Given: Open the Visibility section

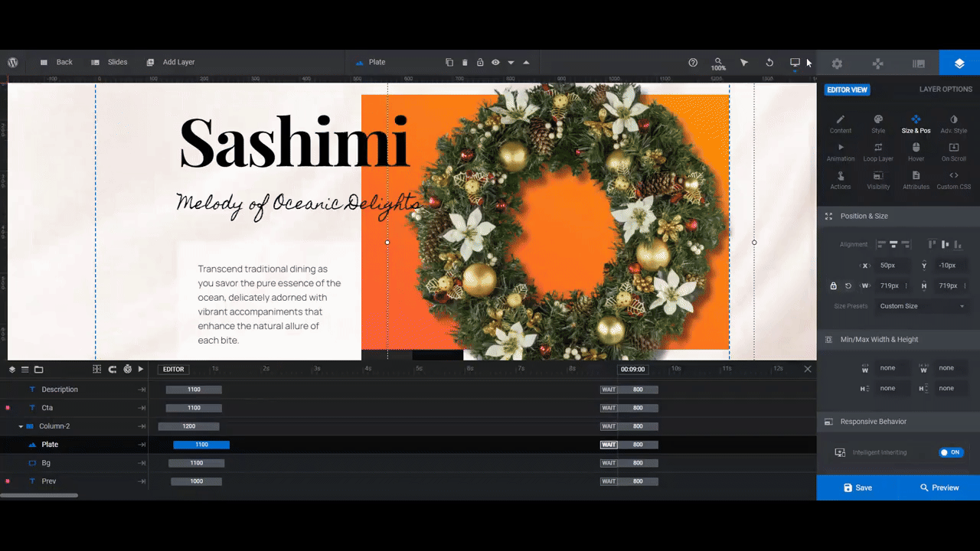Looking at the screenshot, I should [x=878, y=181].
